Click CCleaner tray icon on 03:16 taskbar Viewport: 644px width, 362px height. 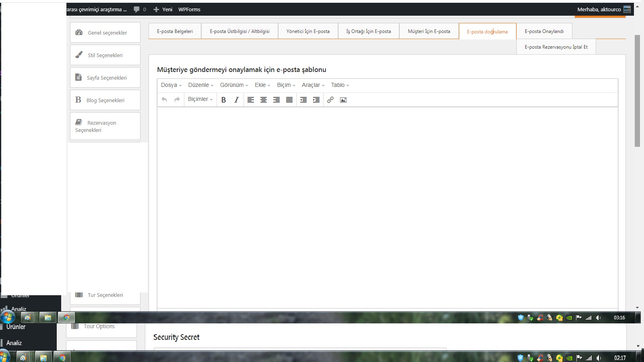(x=540, y=318)
